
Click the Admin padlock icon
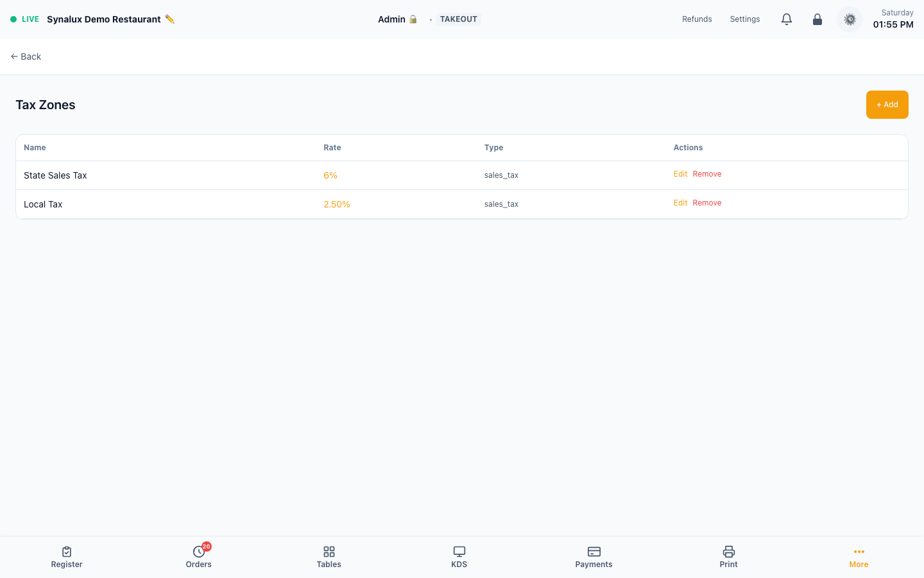pos(413,19)
